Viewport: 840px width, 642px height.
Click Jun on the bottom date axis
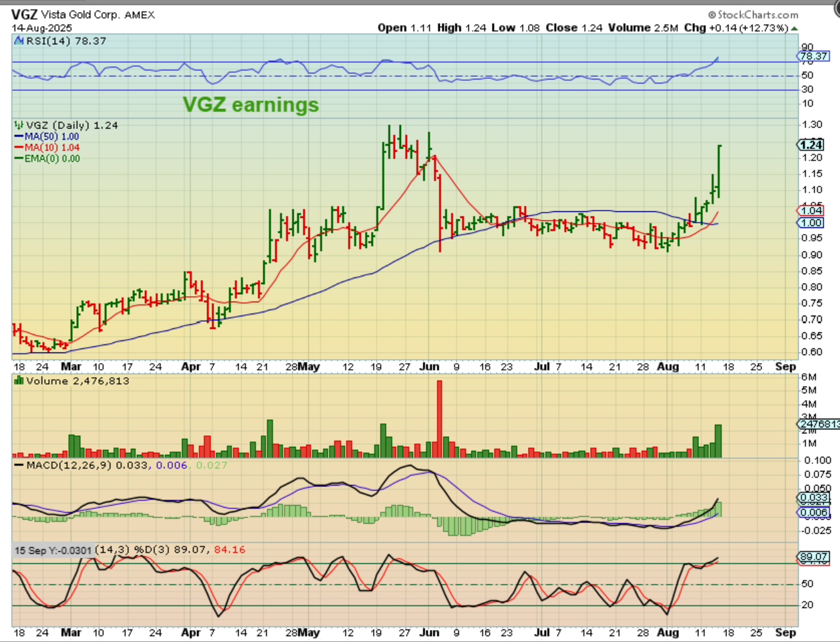[429, 633]
